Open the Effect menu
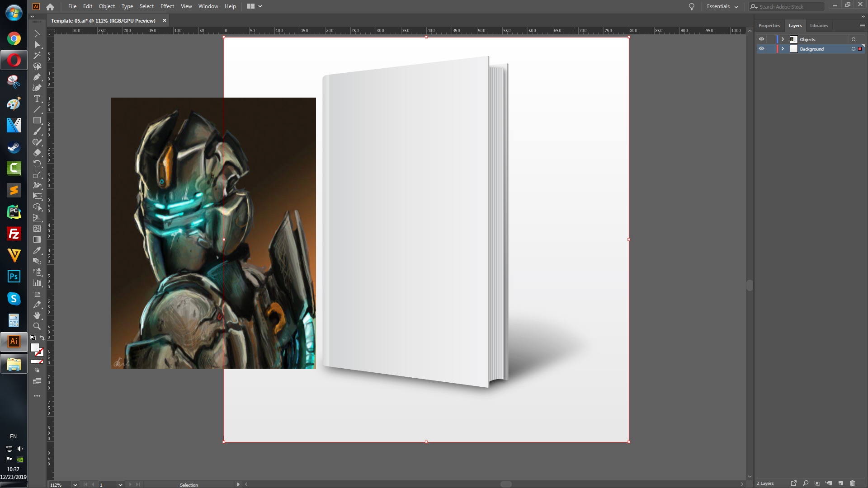Image resolution: width=868 pixels, height=488 pixels. click(167, 6)
